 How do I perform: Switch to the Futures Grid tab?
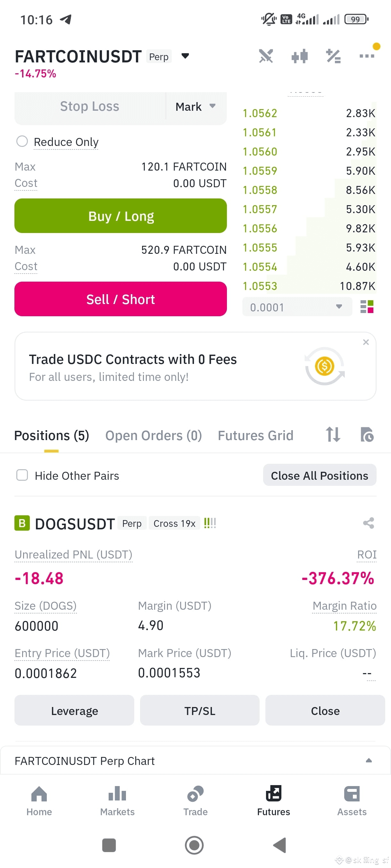pyautogui.click(x=255, y=435)
